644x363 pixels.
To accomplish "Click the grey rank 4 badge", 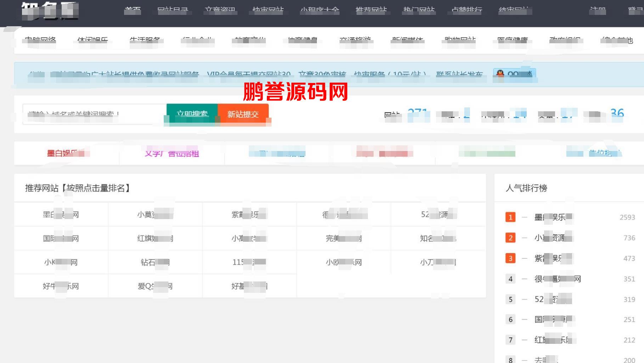I will (510, 279).
